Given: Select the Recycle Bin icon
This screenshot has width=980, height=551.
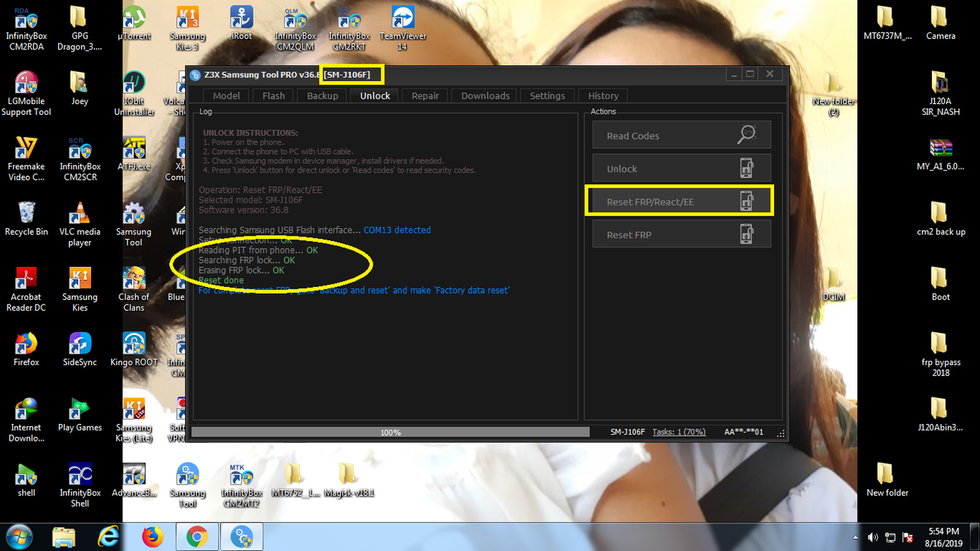Looking at the screenshot, I should [x=26, y=219].
